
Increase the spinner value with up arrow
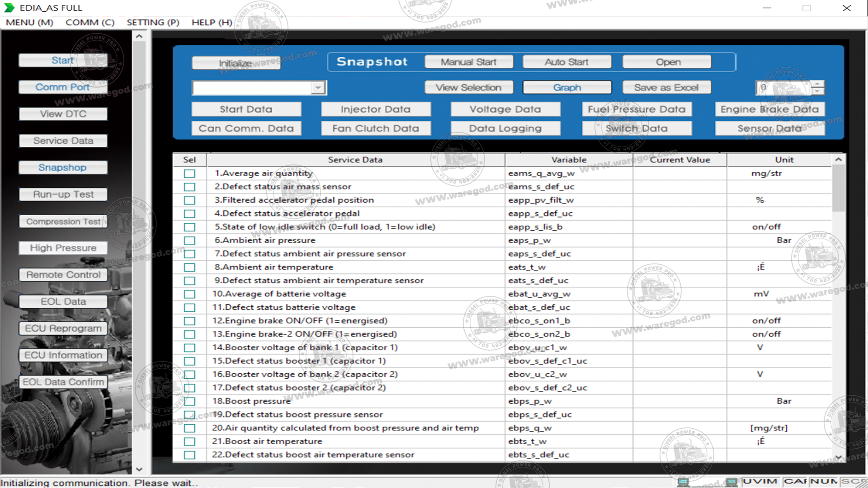point(817,84)
